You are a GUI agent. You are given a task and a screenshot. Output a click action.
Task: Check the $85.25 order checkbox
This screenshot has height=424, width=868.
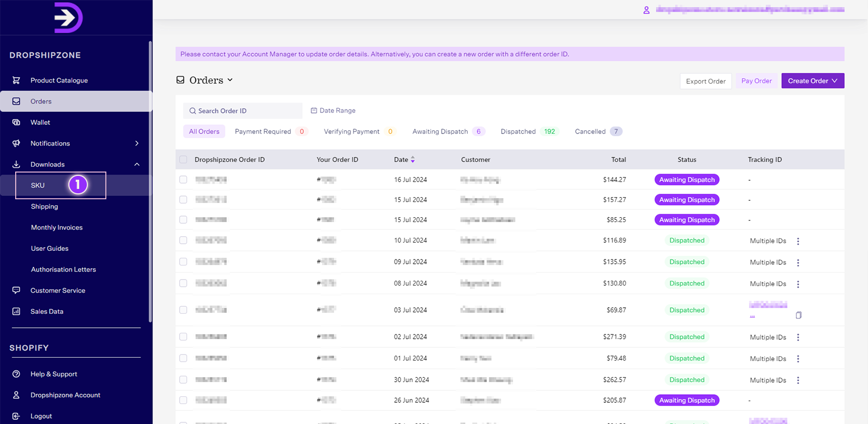[183, 220]
